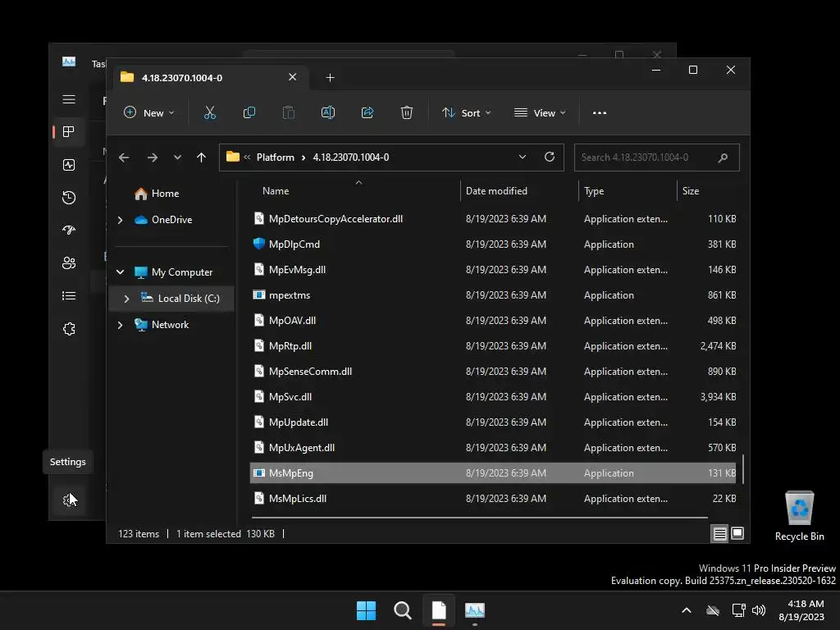
Task: Click the horizontal scrollbar below file list
Action: tap(479, 518)
